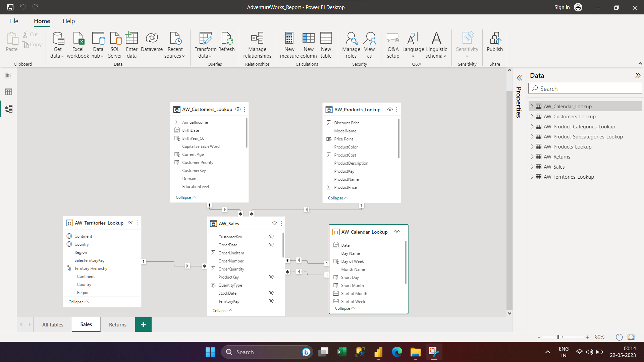Image resolution: width=644 pixels, height=362 pixels.
Task: Open Recent sources dropdown
Action: tap(175, 45)
